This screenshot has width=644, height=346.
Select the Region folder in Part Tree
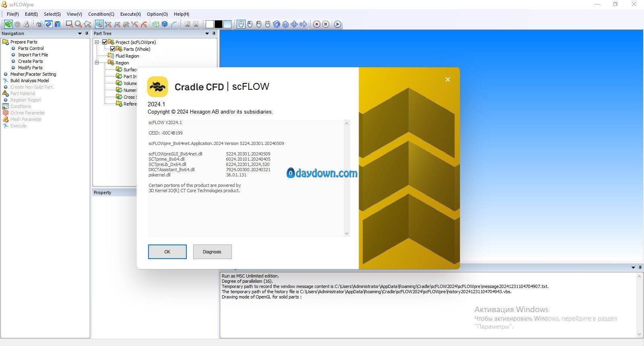point(122,63)
